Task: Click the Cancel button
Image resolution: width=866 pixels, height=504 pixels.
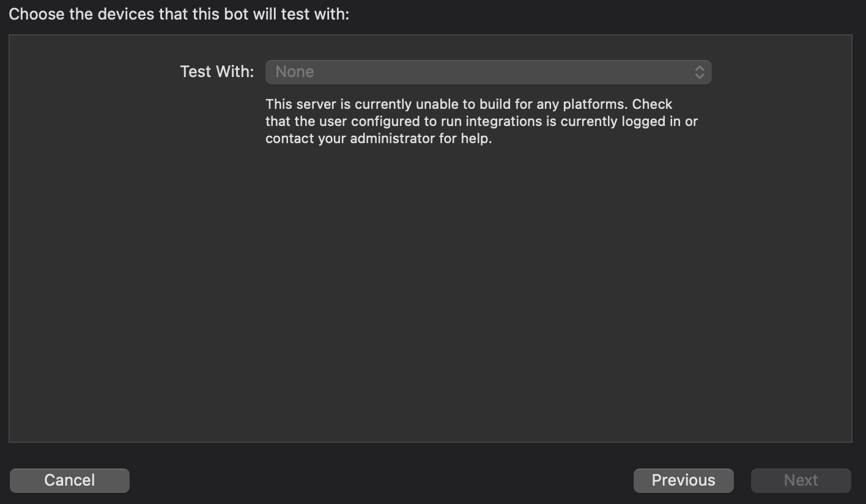Action: coord(69,480)
